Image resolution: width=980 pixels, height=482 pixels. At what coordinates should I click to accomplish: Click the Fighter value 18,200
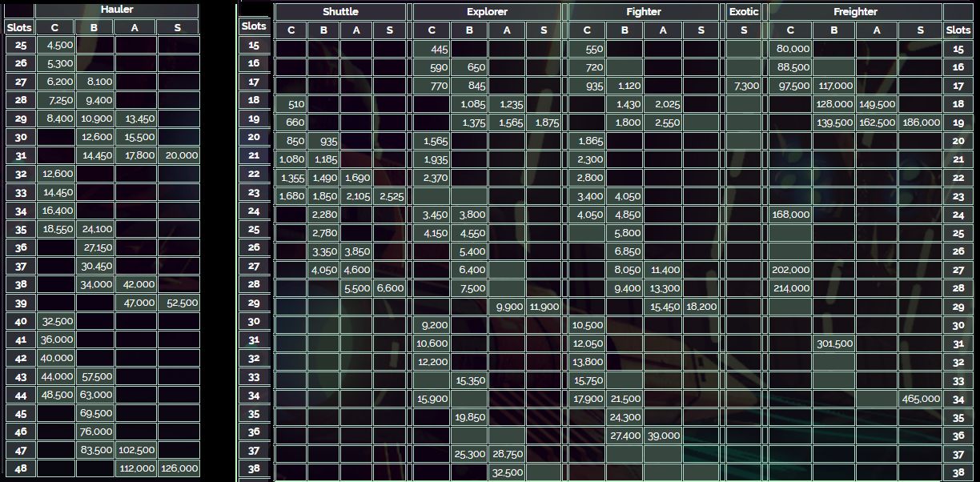coord(701,307)
